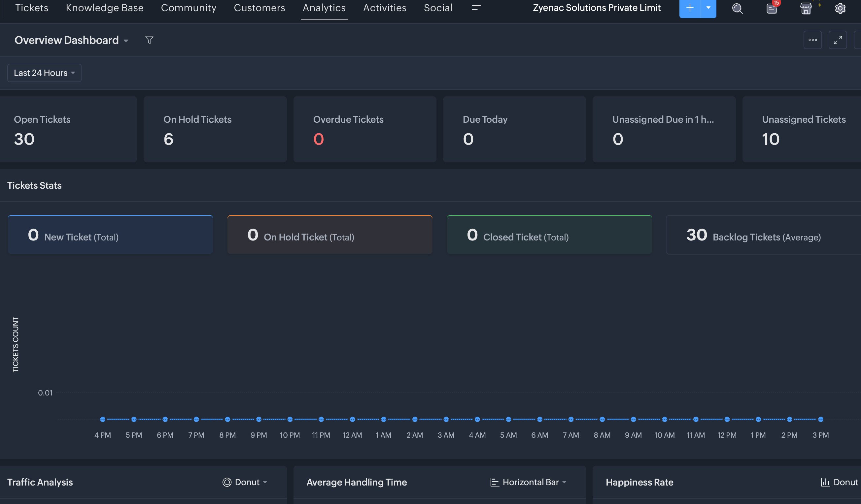
Task: Open the marketplace store icon
Action: 806,8
